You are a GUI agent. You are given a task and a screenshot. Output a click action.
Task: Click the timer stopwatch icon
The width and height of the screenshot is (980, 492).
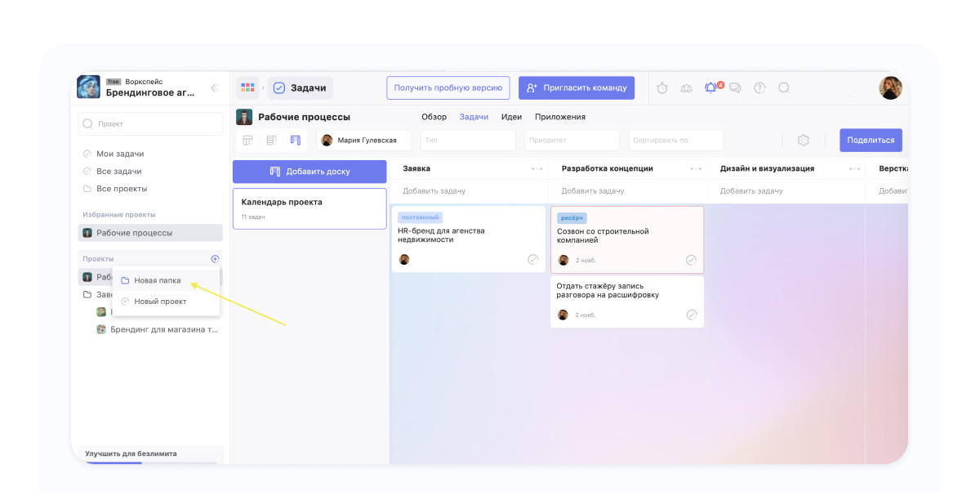(x=662, y=88)
